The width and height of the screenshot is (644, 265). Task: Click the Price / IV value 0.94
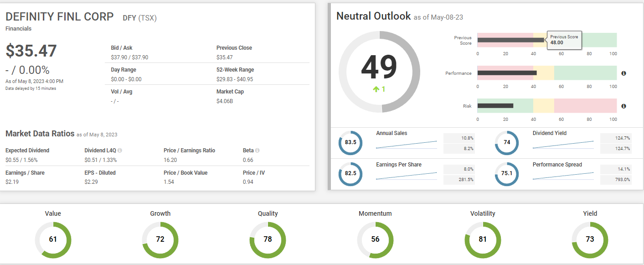[x=248, y=182]
